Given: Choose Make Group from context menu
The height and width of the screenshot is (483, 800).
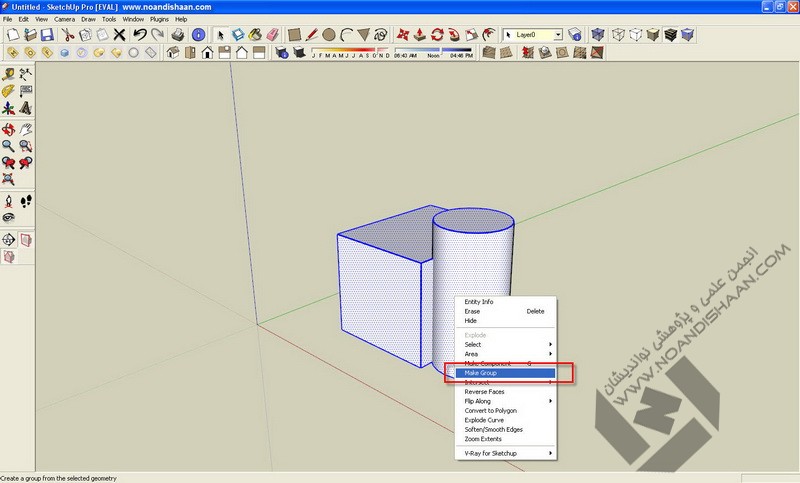Looking at the screenshot, I should click(x=481, y=372).
